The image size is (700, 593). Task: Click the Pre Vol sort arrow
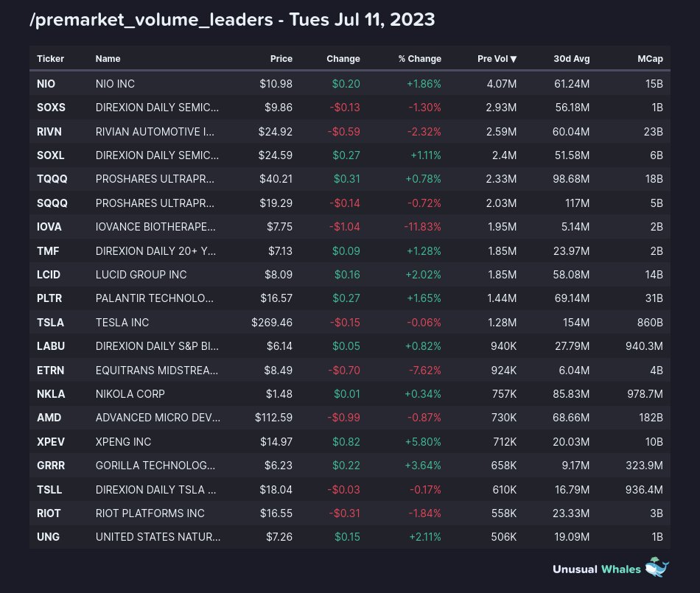pos(514,59)
